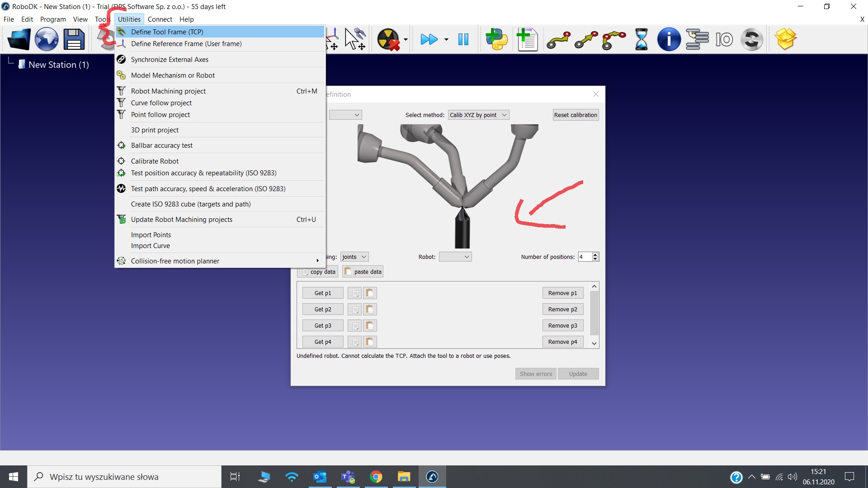This screenshot has width=868, height=488.
Task: Click the hourglass pause instruction icon
Action: point(641,39)
